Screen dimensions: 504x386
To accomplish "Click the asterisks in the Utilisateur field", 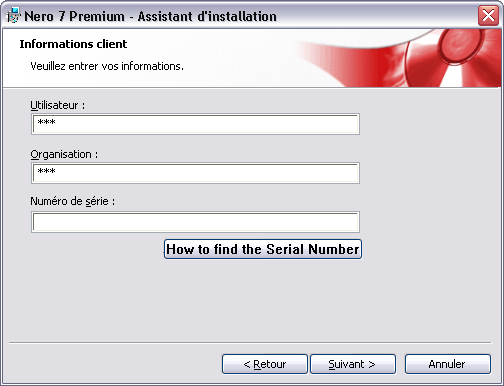I will (x=46, y=122).
